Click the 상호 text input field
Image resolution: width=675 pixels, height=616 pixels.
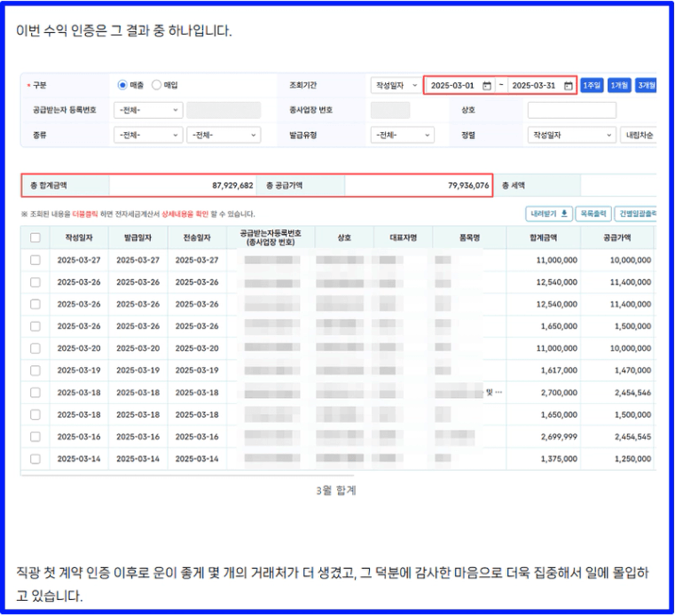tap(571, 111)
